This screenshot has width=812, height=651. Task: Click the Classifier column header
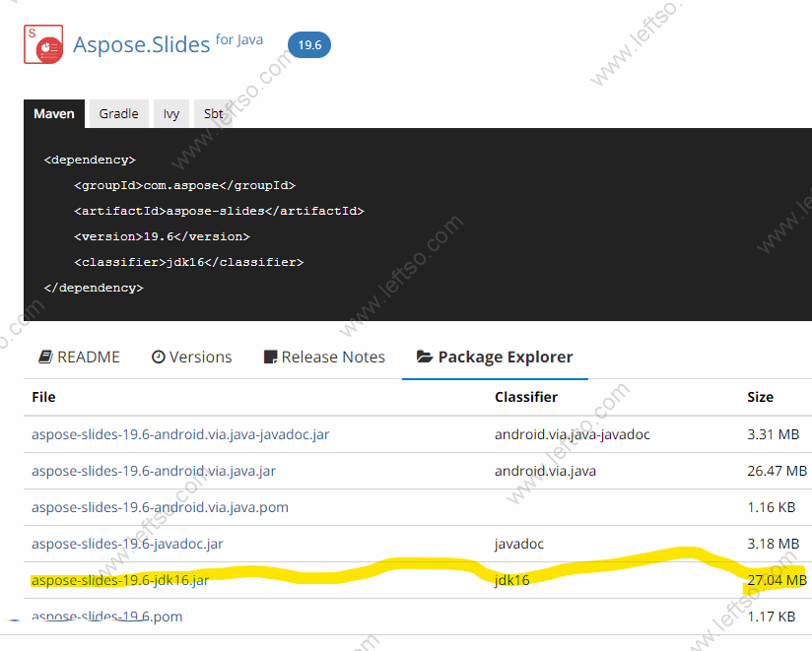pos(526,397)
